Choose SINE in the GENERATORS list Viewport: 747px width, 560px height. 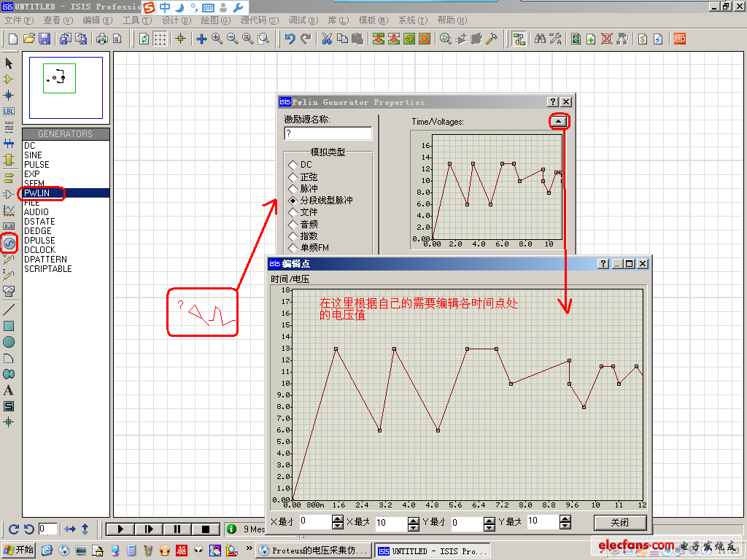(x=33, y=155)
